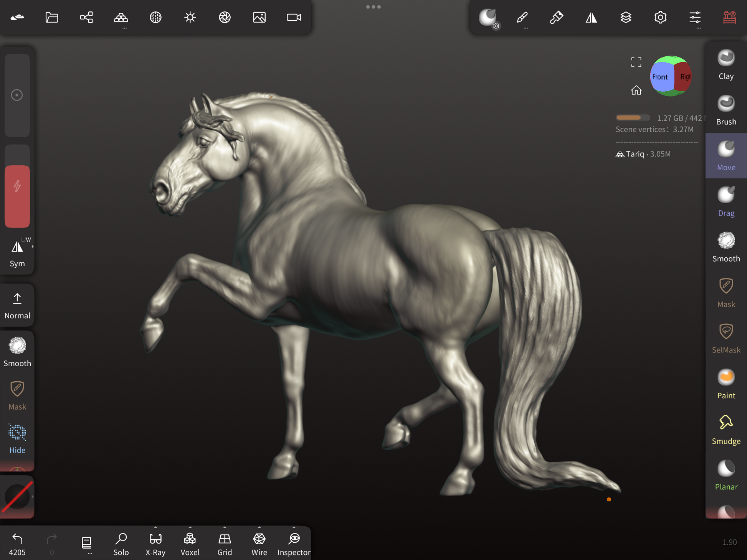This screenshot has height=560, width=747.
Task: Click the red intensity slider
Action: point(17,196)
